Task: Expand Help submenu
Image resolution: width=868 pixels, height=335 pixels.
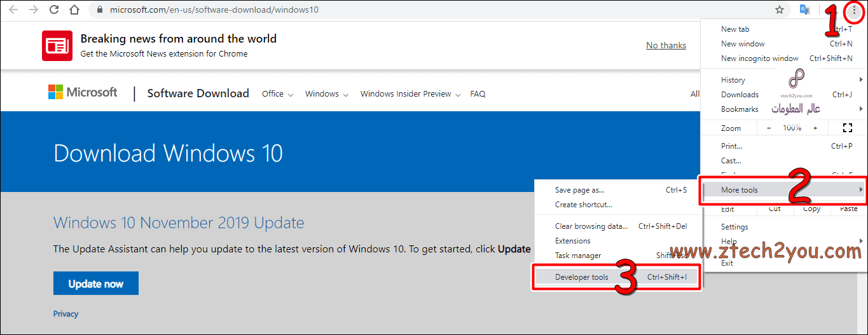Action: point(783,242)
